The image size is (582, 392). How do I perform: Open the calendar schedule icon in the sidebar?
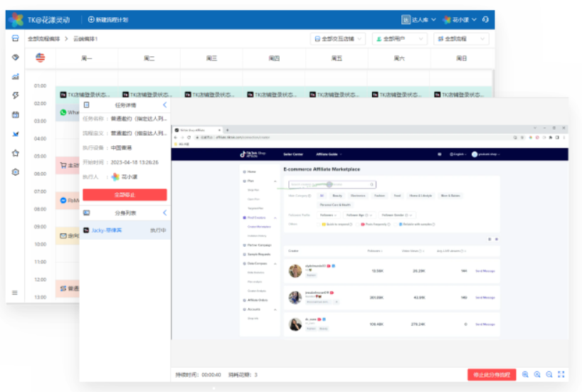(15, 115)
